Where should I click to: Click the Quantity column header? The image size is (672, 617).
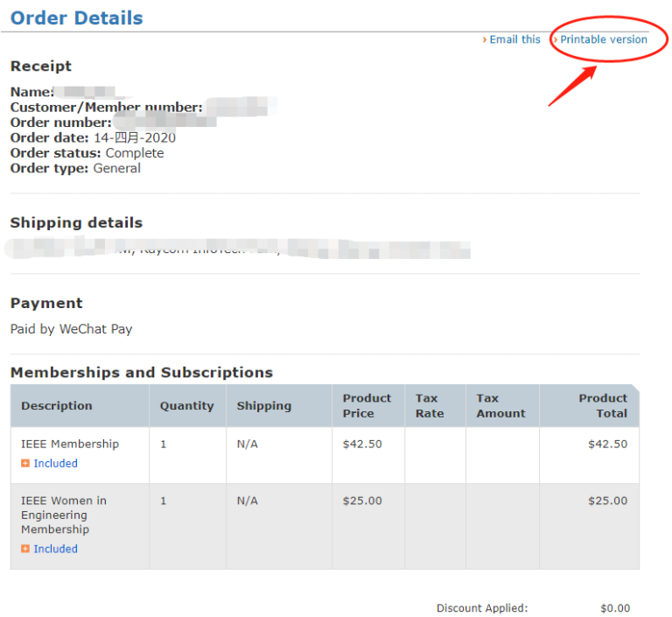point(186,406)
